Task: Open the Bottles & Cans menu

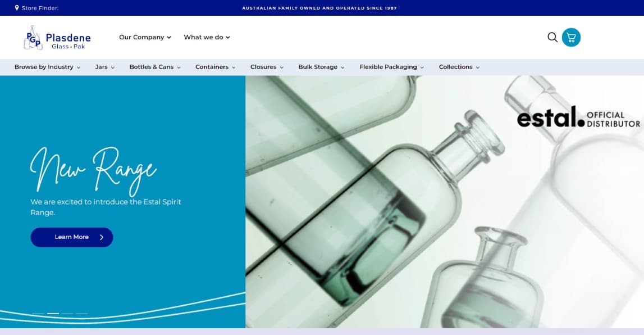Action: [x=155, y=67]
